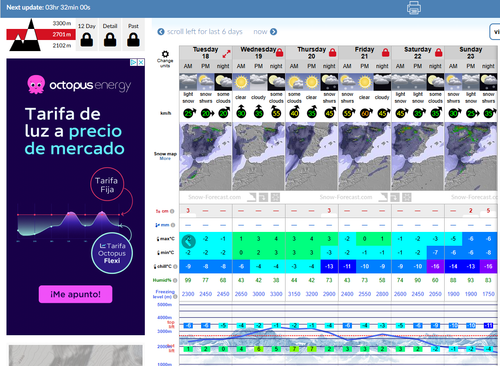The image size is (500, 366).
Task: Select the 2102m elevation level
Action: [x=62, y=45]
